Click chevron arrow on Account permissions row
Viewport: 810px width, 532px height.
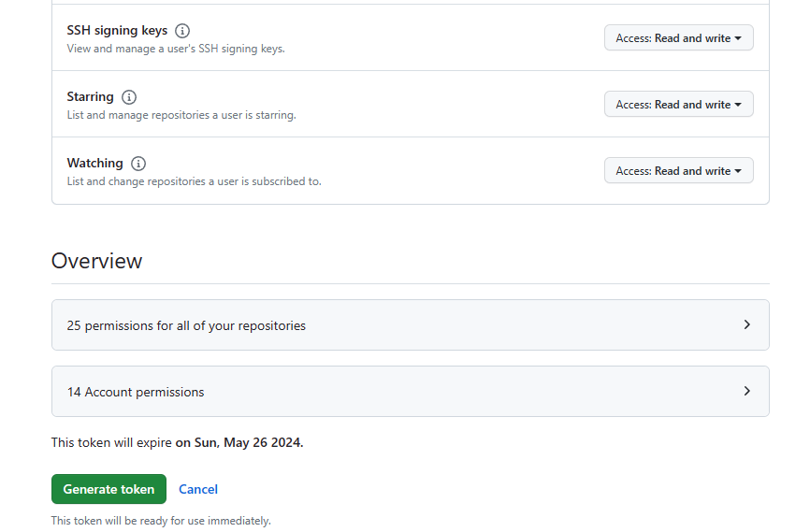pyautogui.click(x=746, y=391)
